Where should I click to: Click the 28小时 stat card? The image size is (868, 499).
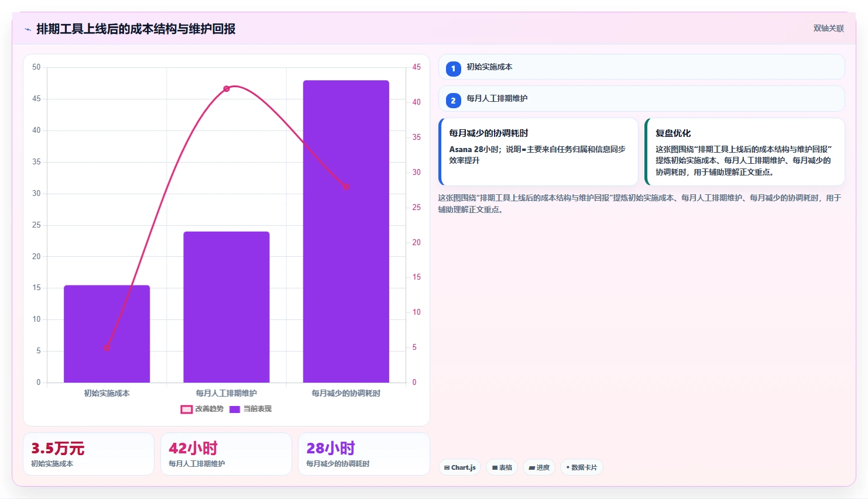click(x=364, y=454)
